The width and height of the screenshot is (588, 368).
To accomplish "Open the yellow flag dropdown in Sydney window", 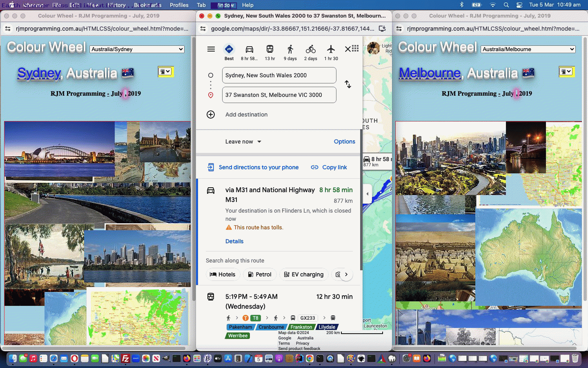I will tap(166, 72).
